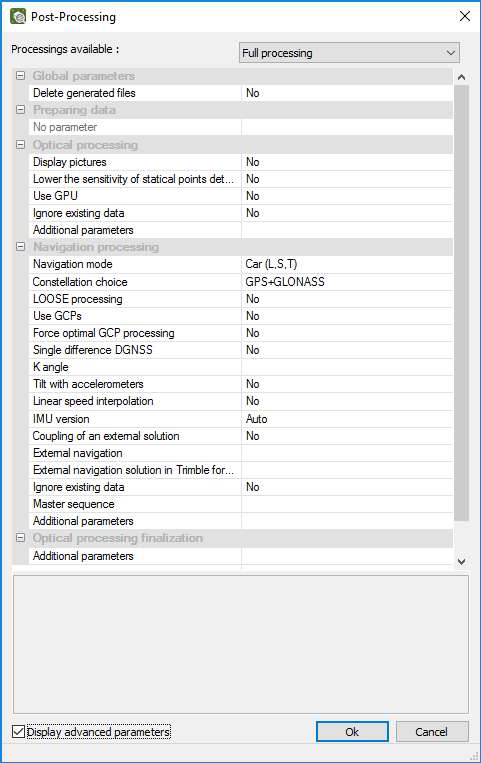Open the Processings available dropdown
481x763 pixels.
tap(349, 53)
